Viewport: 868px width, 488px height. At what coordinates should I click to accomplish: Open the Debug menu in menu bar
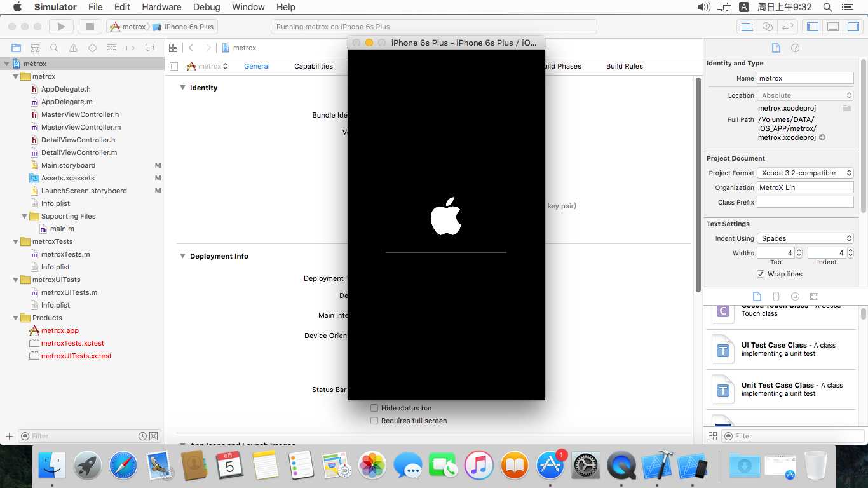pyautogui.click(x=206, y=7)
